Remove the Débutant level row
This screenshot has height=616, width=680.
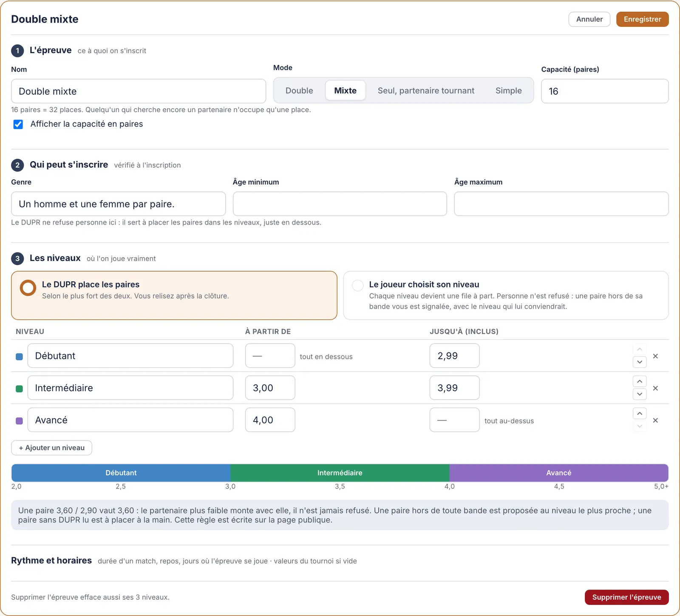coord(655,356)
